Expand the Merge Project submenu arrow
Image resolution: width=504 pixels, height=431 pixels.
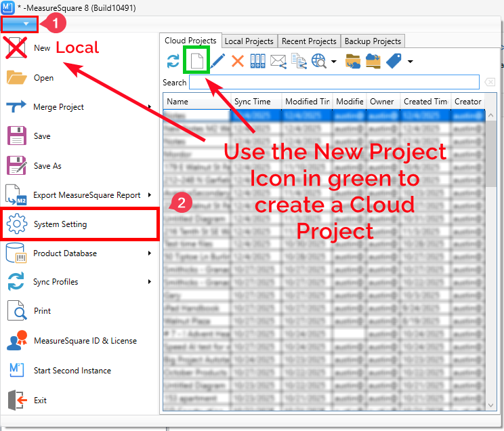click(150, 106)
